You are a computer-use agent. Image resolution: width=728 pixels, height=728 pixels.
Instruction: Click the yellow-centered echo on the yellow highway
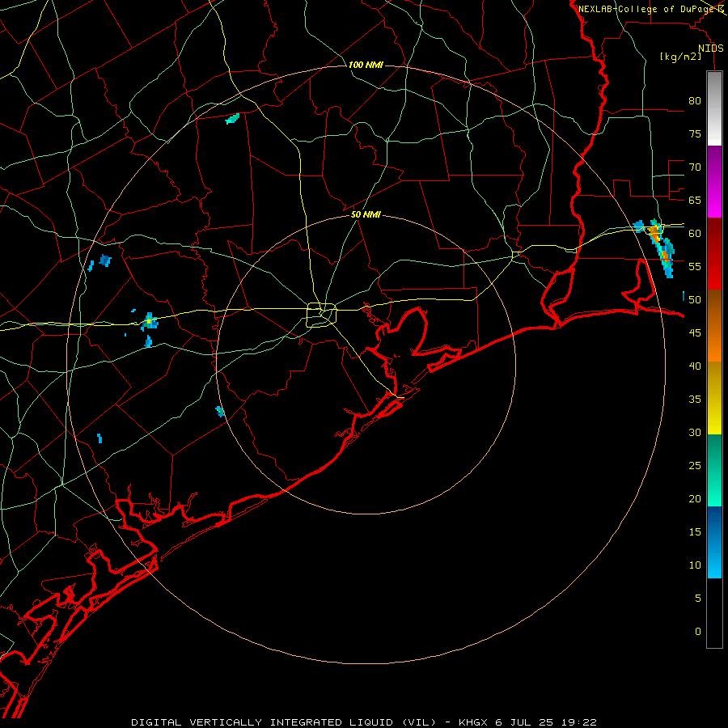tap(150, 321)
